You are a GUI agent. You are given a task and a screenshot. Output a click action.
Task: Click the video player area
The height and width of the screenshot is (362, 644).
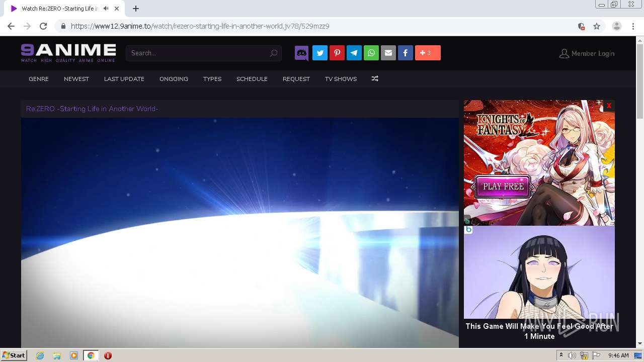point(240,233)
